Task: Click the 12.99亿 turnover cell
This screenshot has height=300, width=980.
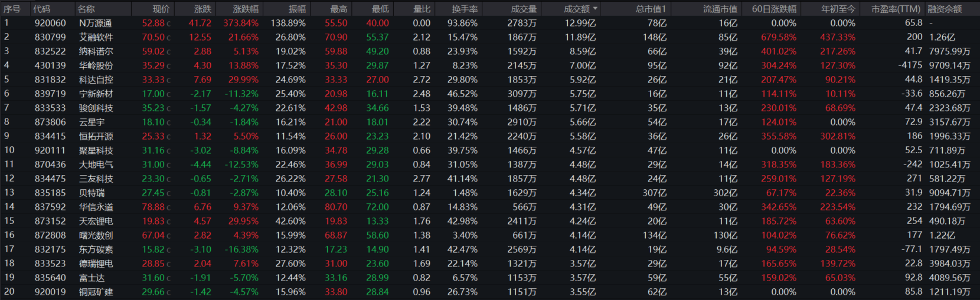Action: pyautogui.click(x=580, y=23)
